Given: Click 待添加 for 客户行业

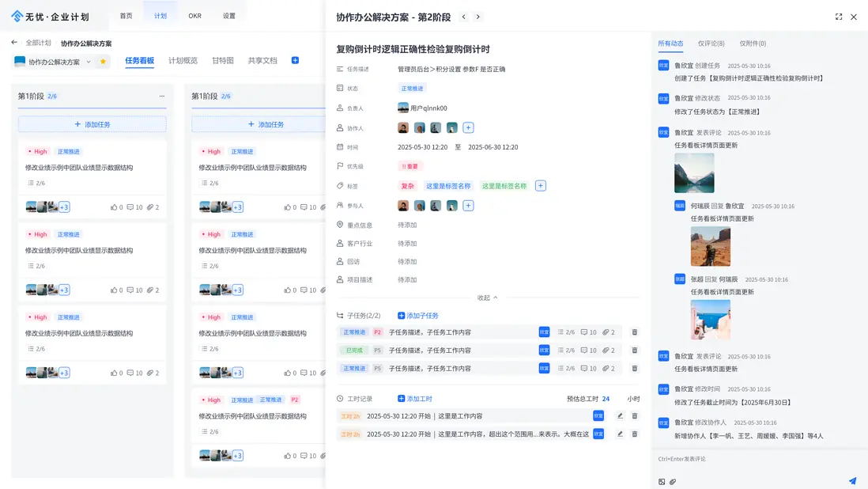Looking at the screenshot, I should [407, 244].
